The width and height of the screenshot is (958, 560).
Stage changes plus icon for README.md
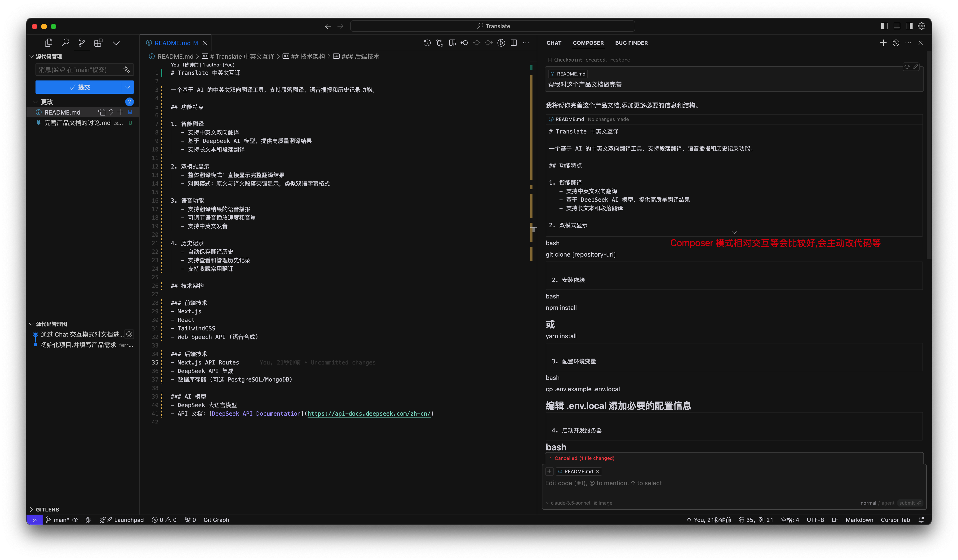click(120, 112)
